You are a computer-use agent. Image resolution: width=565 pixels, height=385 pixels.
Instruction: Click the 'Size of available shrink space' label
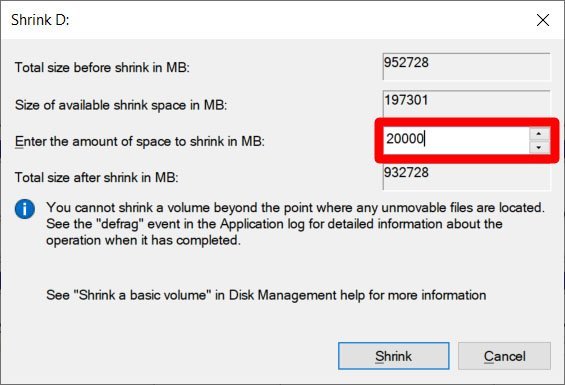(121, 105)
